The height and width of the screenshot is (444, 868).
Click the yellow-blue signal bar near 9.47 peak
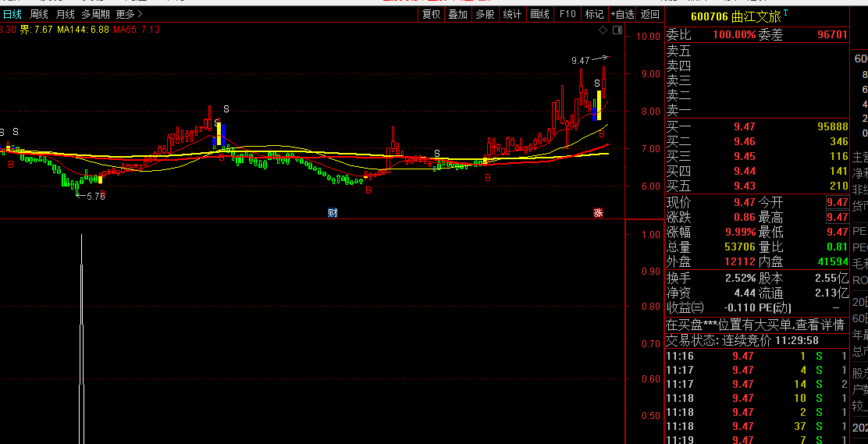point(598,105)
